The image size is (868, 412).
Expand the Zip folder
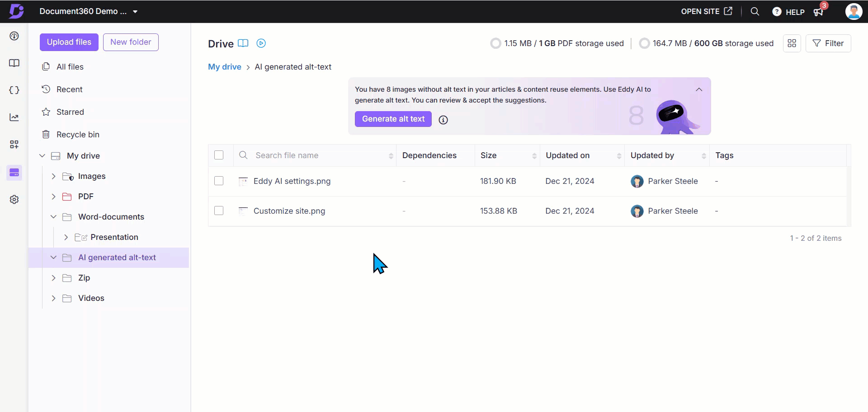point(53,278)
